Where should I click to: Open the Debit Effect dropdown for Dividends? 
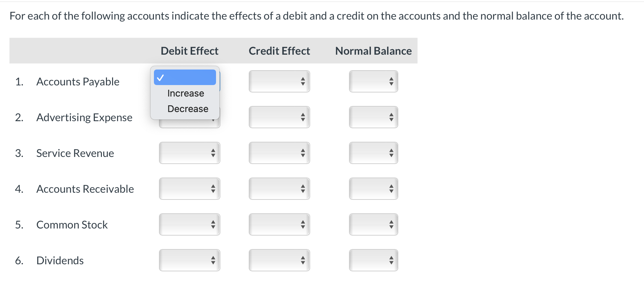tap(189, 260)
